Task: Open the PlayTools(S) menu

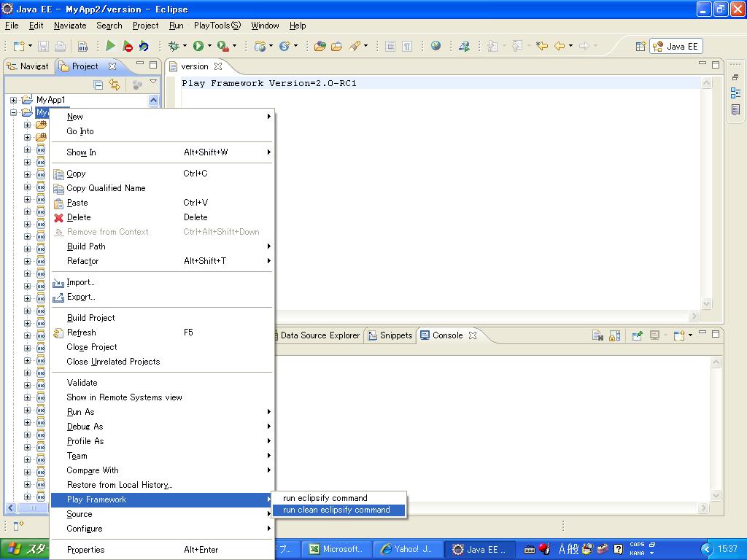Action: [x=217, y=26]
